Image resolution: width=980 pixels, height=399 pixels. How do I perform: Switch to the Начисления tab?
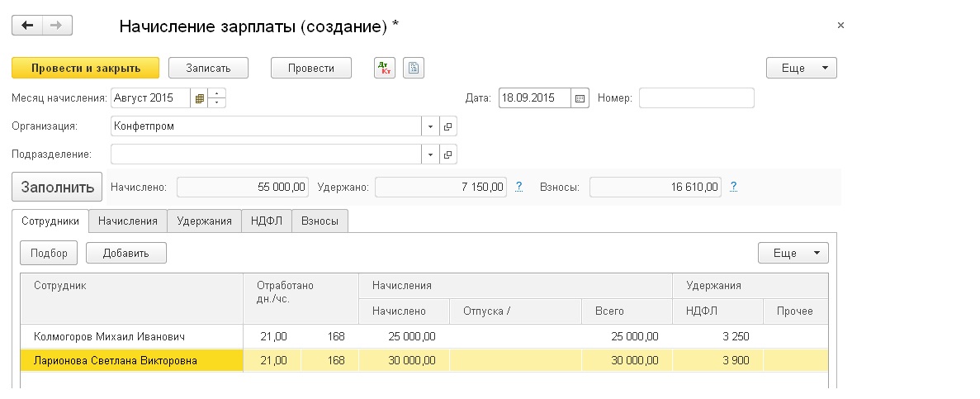[x=127, y=221]
